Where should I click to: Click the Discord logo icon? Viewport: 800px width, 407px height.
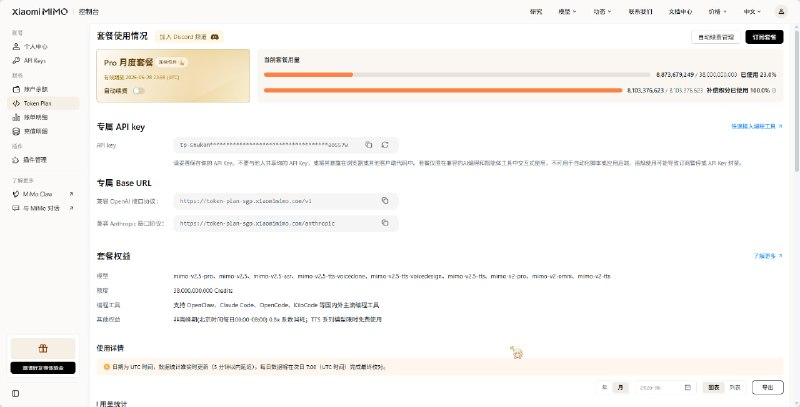coord(215,37)
